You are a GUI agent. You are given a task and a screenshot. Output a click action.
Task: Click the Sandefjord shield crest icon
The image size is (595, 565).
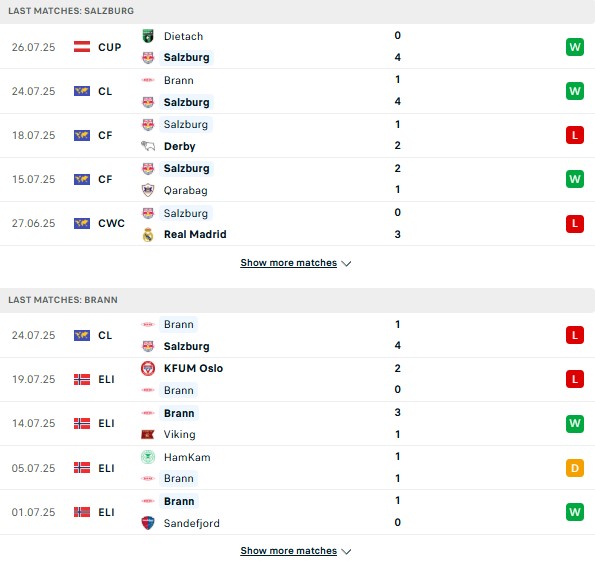click(x=148, y=523)
